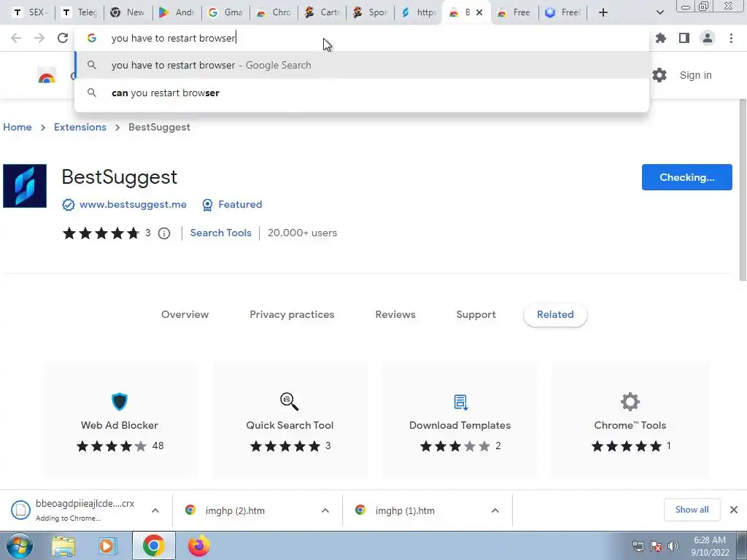
Task: Click the BestSuggest extension logo
Action: 25,186
